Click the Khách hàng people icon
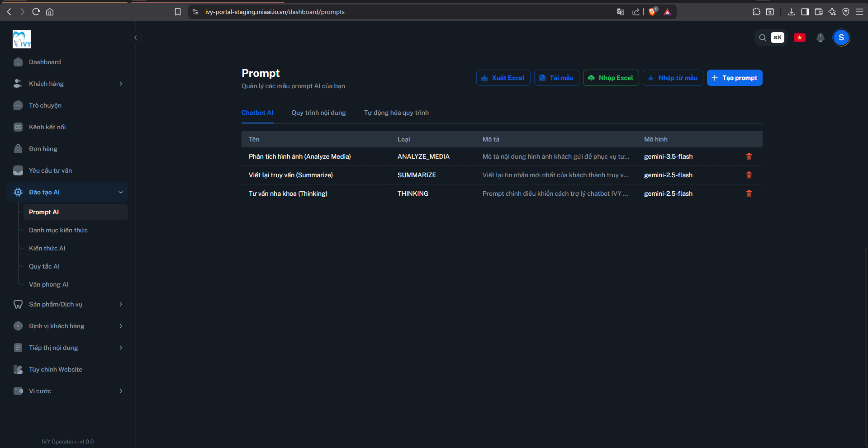The width and height of the screenshot is (868, 448). click(18, 84)
